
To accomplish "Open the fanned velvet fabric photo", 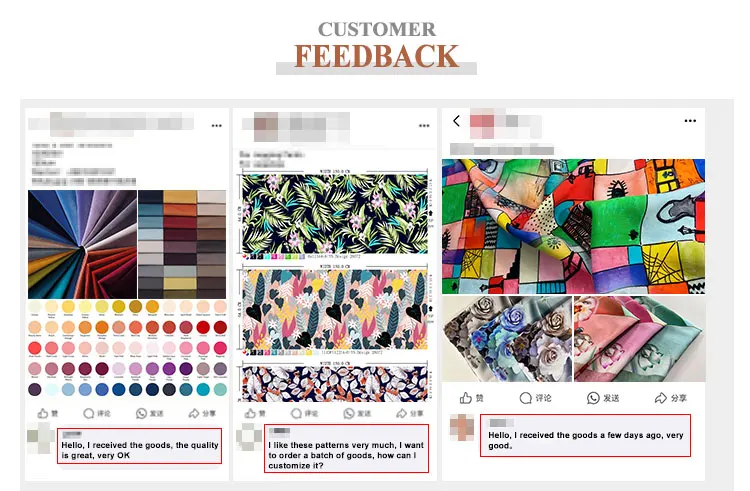I will (x=82, y=244).
